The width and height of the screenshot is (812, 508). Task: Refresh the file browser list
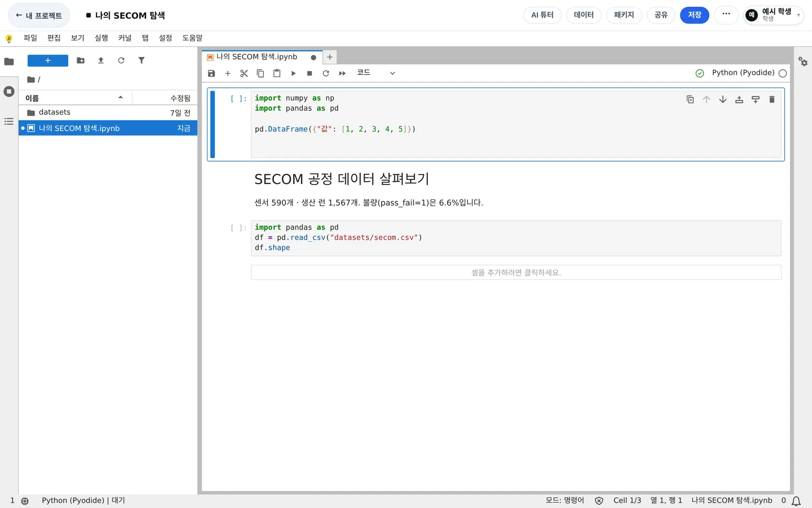pyautogui.click(x=121, y=60)
